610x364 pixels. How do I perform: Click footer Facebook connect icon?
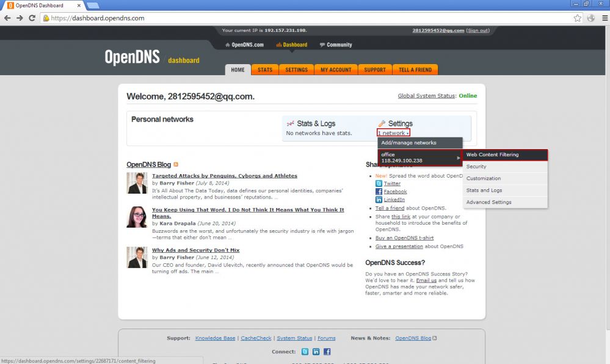click(327, 352)
